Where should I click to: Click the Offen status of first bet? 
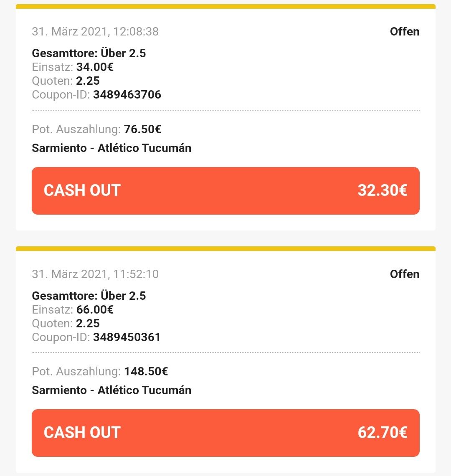point(405,32)
